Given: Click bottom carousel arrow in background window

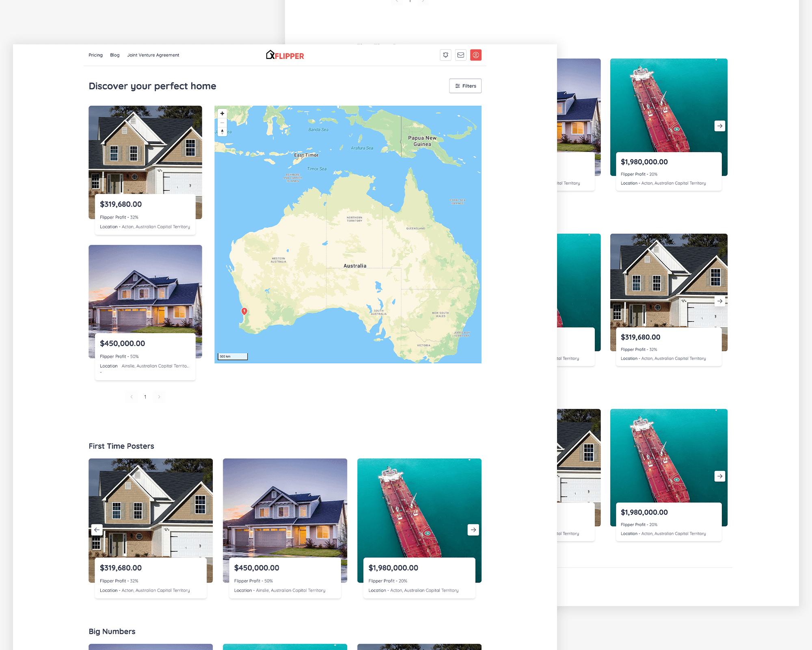Looking at the screenshot, I should pyautogui.click(x=720, y=476).
